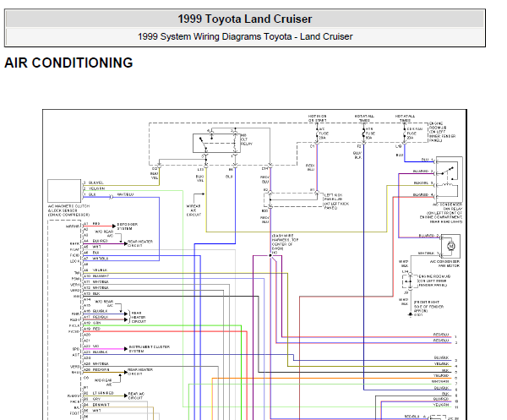Click the A/C FUSE 20A label
This screenshot has height=420, width=507.
pyautogui.click(x=324, y=134)
